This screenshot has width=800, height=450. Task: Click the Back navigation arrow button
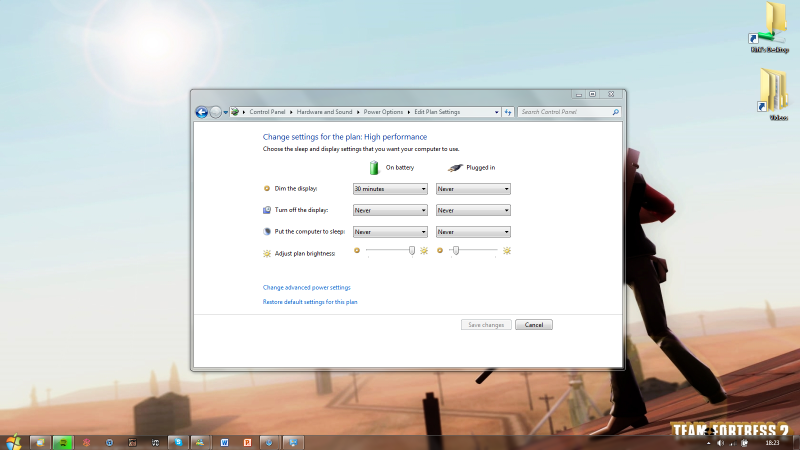[202, 112]
